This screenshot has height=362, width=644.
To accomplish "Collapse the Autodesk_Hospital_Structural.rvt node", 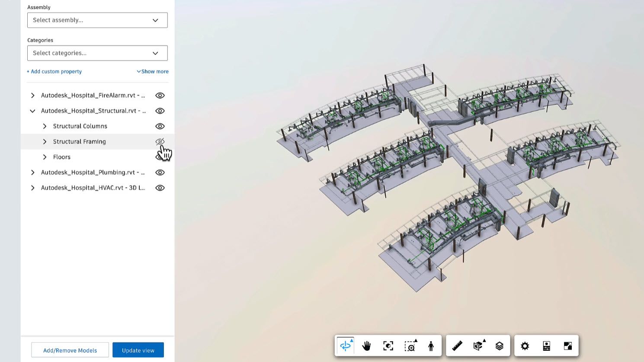I will click(32, 111).
